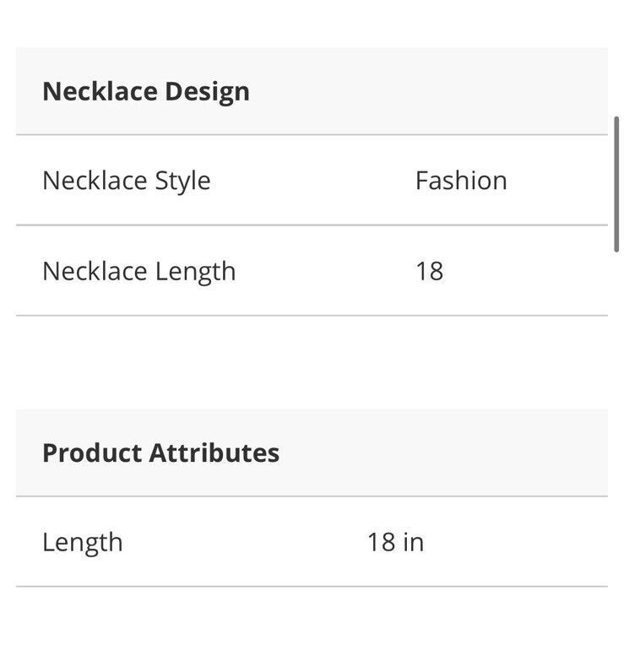This screenshot has height=672, width=624.
Task: Select the Necklace Style label
Action: coord(126,181)
